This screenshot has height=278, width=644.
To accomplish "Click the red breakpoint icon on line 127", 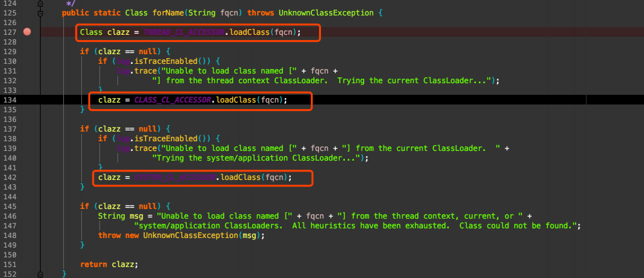I will pyautogui.click(x=27, y=32).
